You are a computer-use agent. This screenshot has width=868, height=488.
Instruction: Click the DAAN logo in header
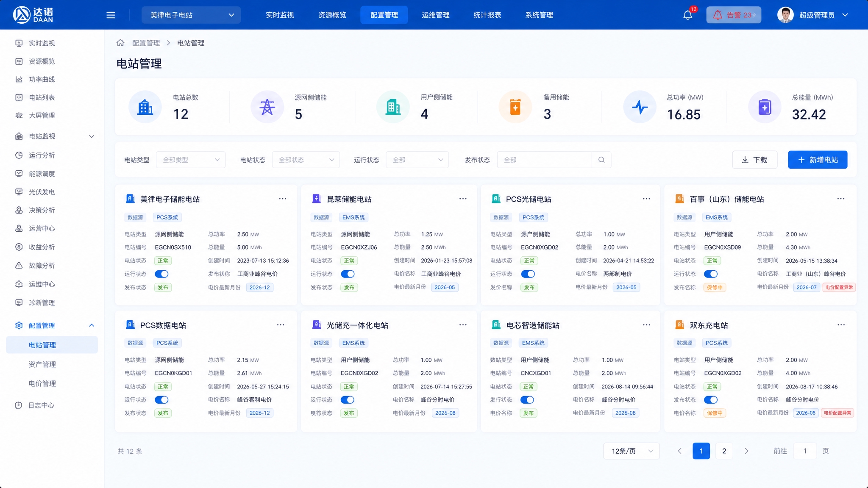pos(33,15)
